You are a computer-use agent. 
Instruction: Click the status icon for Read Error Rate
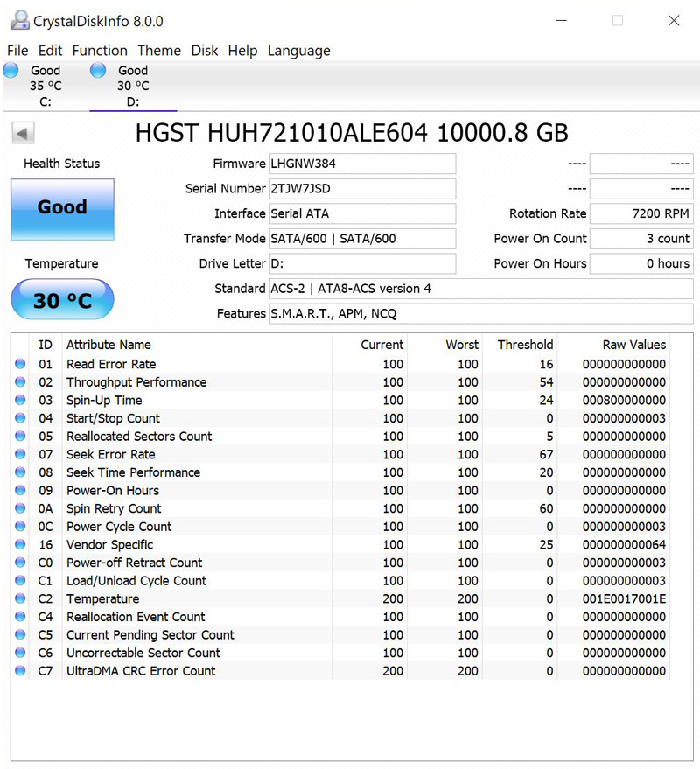point(20,365)
